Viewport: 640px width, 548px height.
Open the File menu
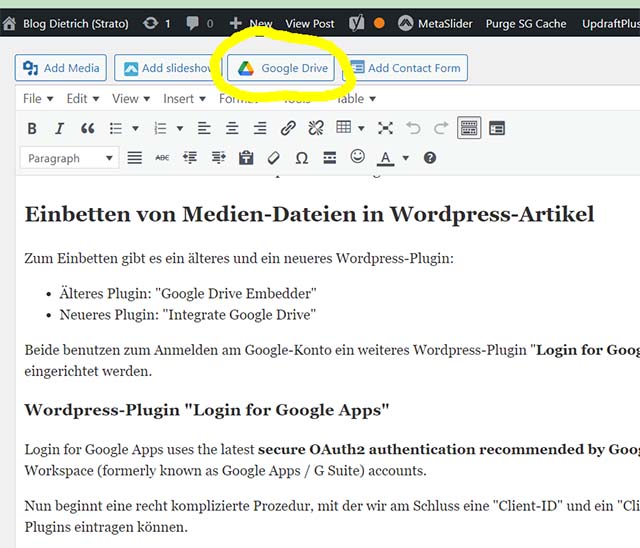coord(37,98)
